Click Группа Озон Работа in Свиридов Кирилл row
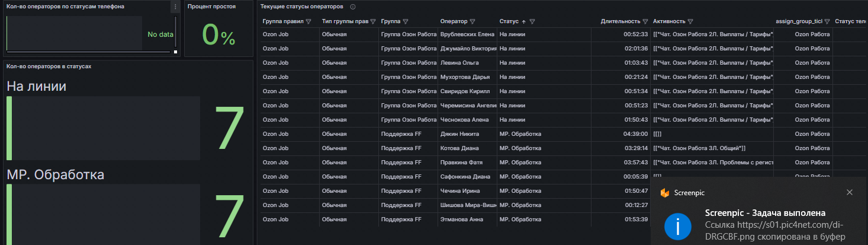The height and width of the screenshot is (245, 868). (409, 91)
